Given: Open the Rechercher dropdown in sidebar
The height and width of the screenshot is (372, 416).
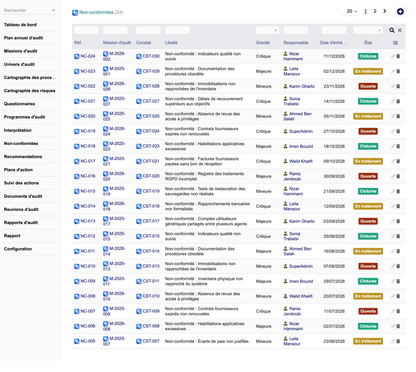Looking at the screenshot, I should (29, 10).
